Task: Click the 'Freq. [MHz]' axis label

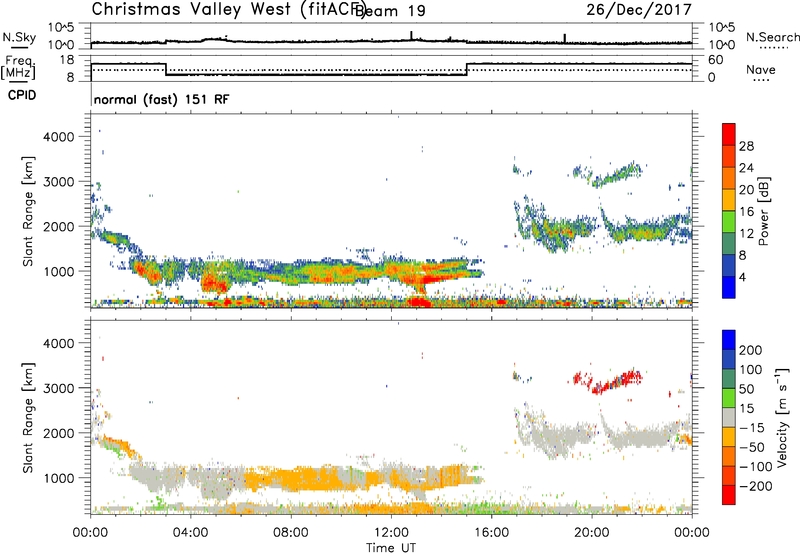Action: click(x=18, y=68)
